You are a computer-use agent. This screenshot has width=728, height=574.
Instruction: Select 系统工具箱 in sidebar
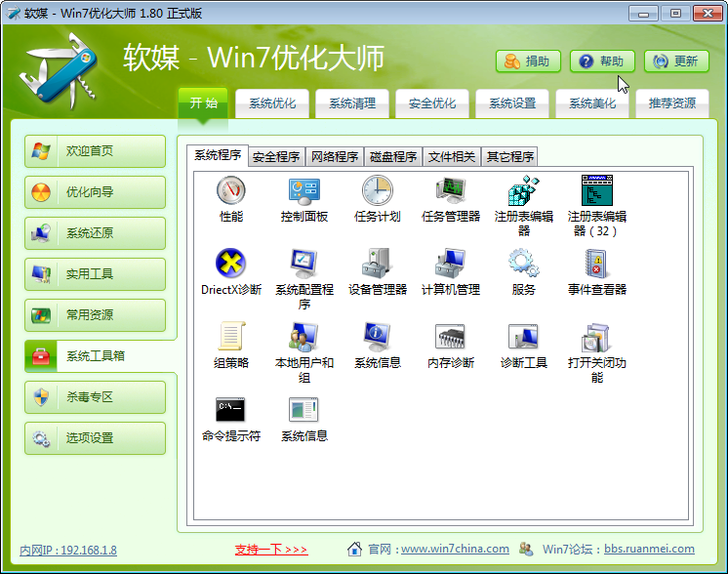[x=100, y=356]
